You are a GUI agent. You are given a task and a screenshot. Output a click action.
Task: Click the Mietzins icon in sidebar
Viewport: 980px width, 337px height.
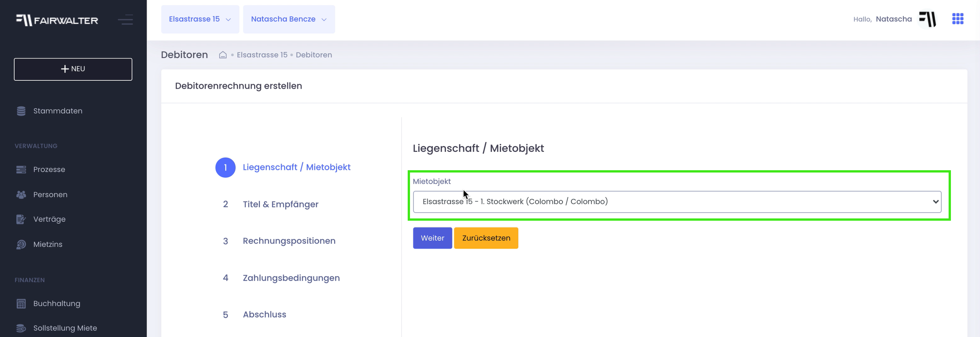coord(21,244)
